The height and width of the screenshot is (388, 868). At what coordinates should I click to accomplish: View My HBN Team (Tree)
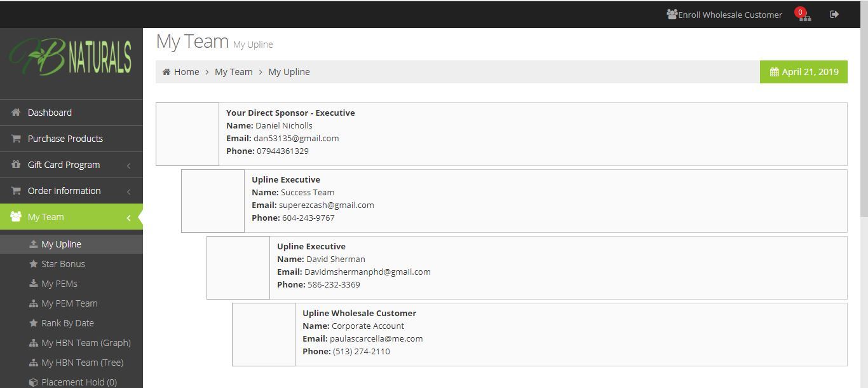point(71,363)
